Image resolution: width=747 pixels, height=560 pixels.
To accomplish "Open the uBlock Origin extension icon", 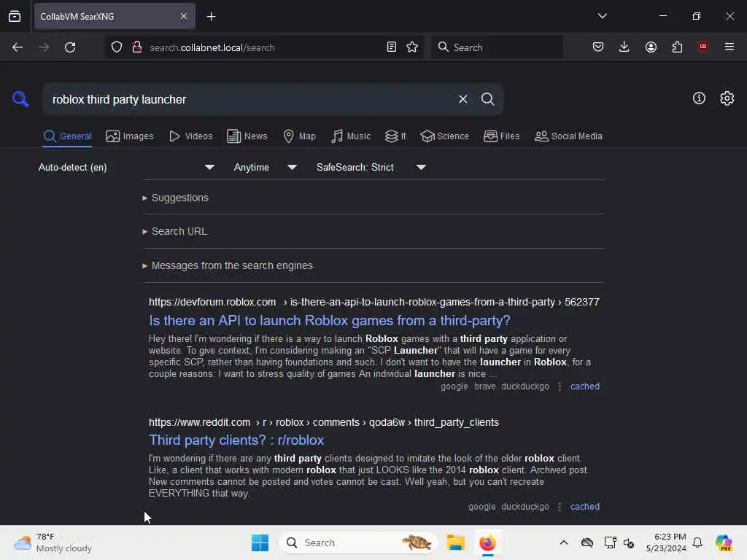I will (x=703, y=46).
